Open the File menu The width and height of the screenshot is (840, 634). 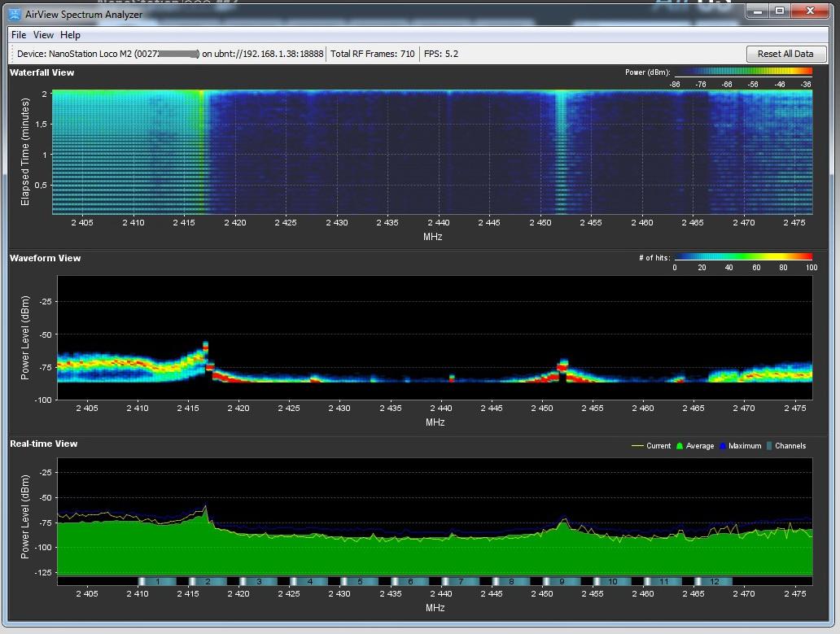click(19, 35)
